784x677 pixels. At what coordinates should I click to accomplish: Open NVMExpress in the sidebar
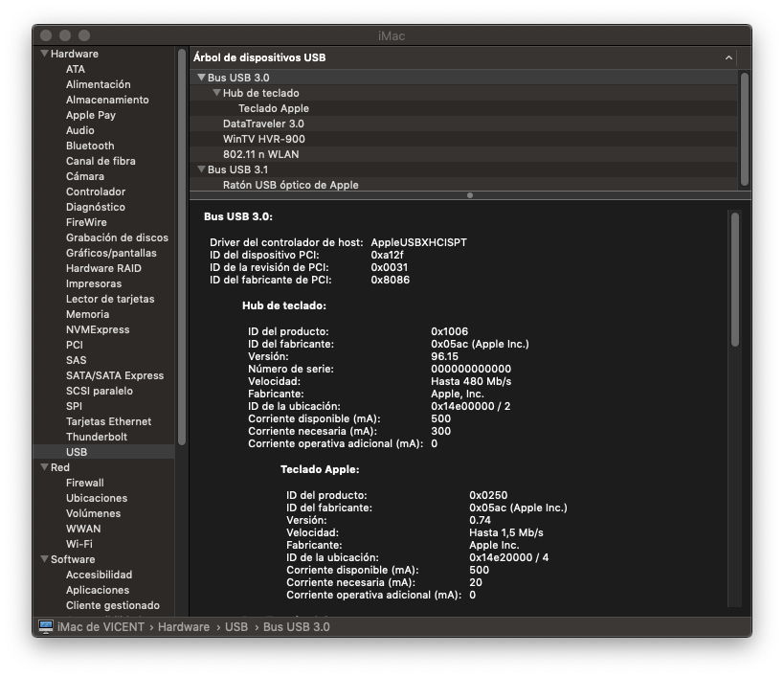(x=98, y=329)
